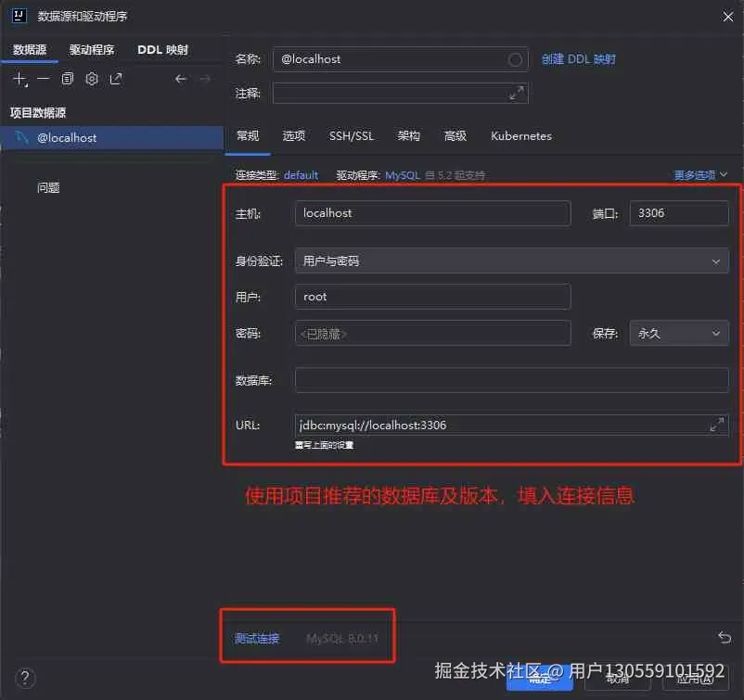The width and height of the screenshot is (744, 700).
Task: Click the forward navigation arrow
Action: pos(206,79)
